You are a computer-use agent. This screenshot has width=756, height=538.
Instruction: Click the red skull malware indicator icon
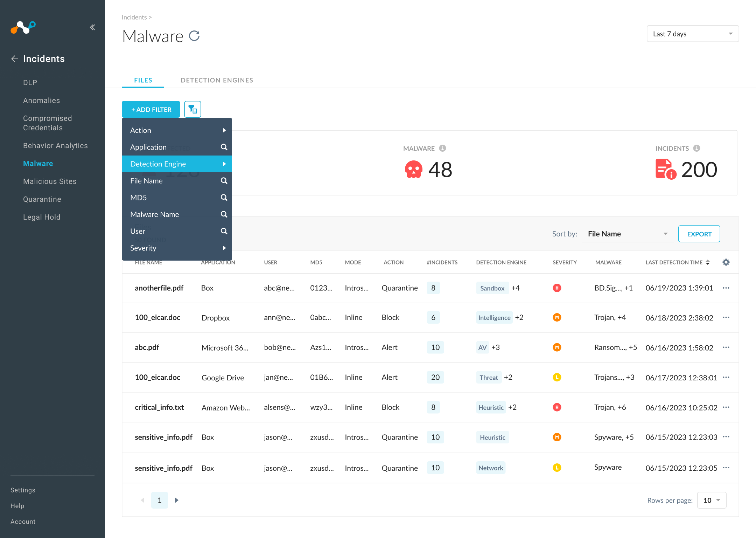[x=414, y=169]
